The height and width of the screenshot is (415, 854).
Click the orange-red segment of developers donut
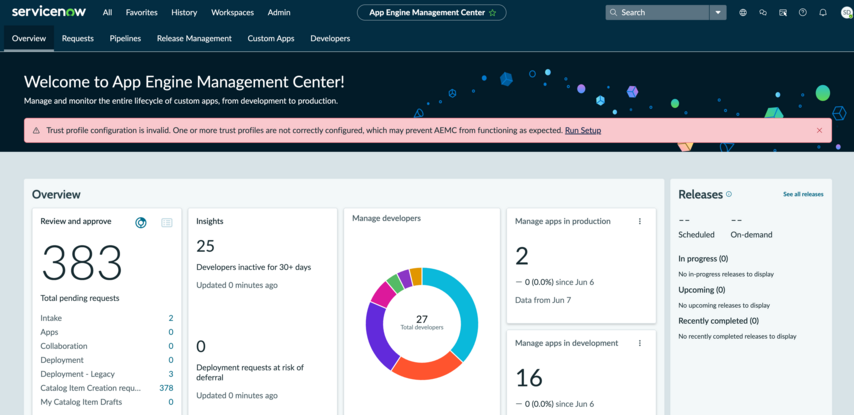[x=428, y=367]
